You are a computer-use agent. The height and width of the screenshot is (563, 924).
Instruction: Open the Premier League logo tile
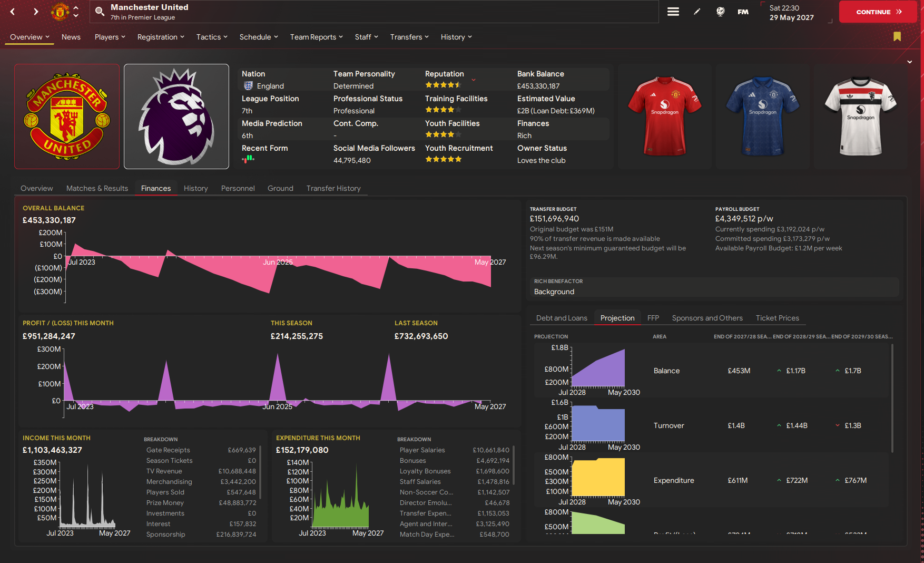[x=176, y=117]
